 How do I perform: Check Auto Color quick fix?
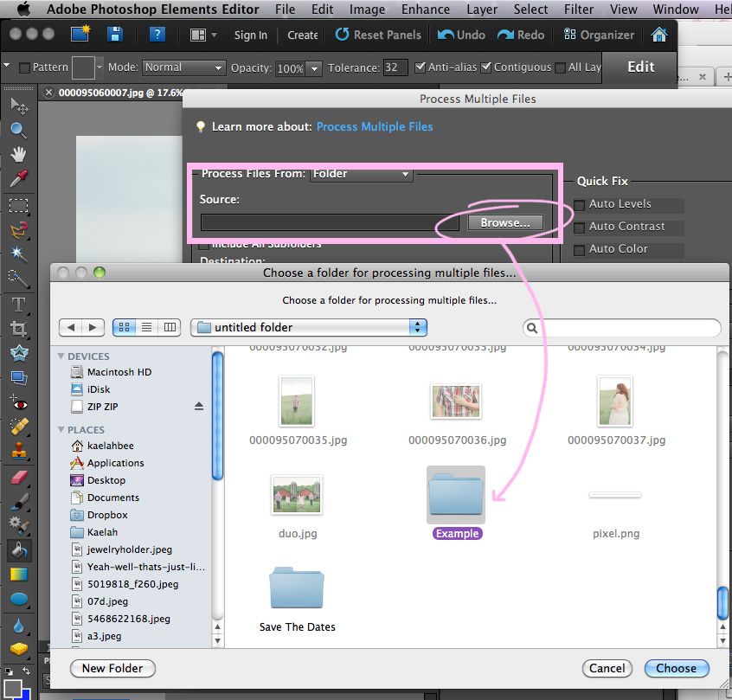[579, 250]
